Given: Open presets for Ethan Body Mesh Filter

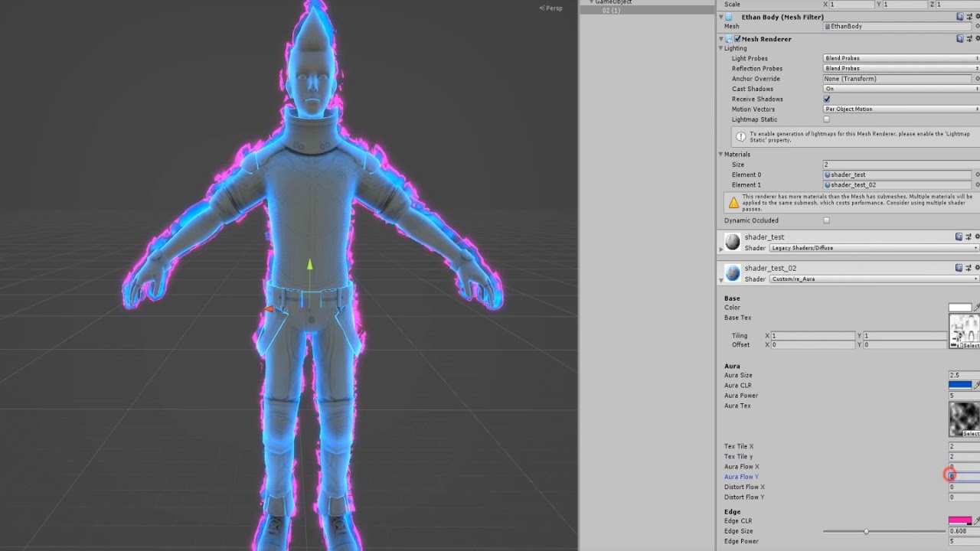Looking at the screenshot, I should click(x=969, y=17).
